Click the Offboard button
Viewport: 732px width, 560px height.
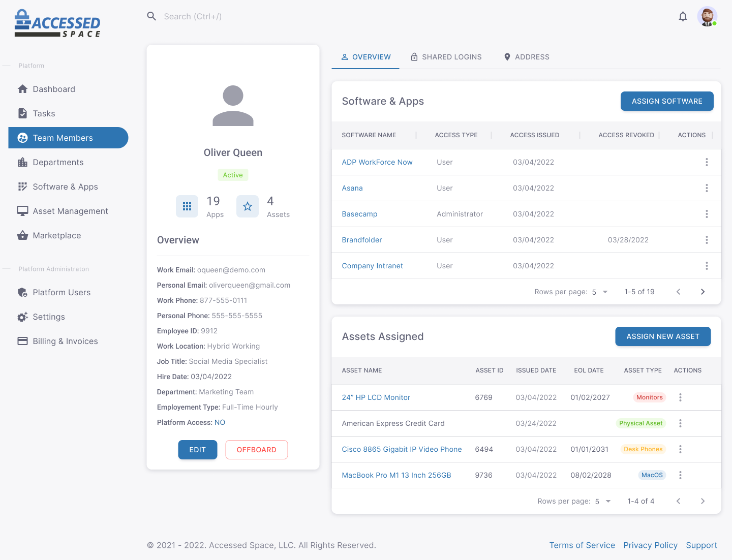(x=257, y=450)
